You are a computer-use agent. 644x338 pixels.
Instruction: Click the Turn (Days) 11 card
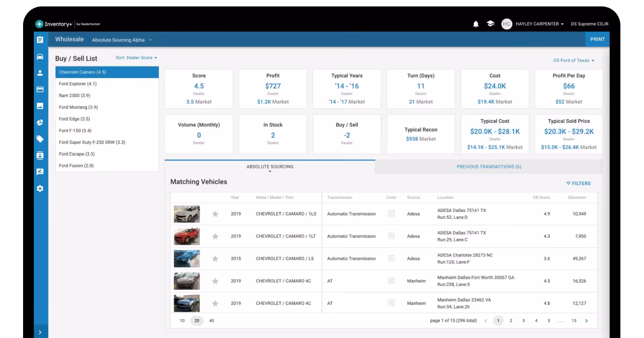tap(421, 89)
